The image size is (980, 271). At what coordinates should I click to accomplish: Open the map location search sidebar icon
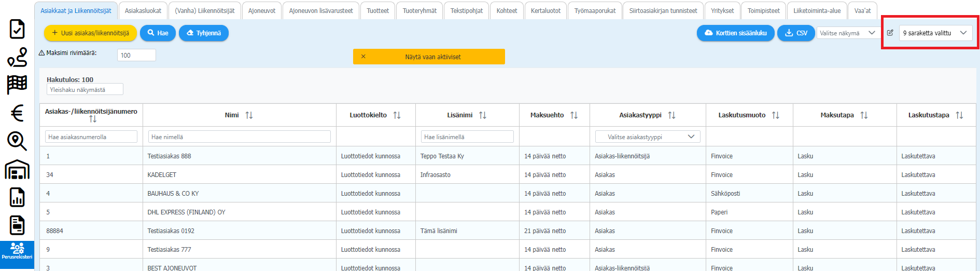pyautogui.click(x=17, y=141)
